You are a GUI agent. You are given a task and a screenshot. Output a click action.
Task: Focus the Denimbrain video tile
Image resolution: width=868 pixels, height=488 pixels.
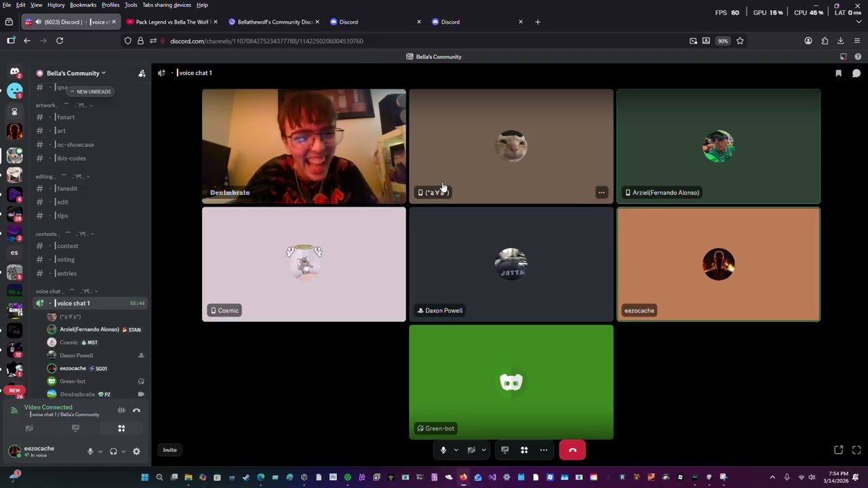[304, 146]
